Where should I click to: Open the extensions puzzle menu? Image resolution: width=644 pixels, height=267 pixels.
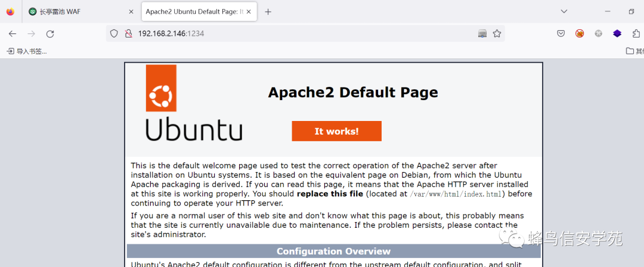tap(636, 34)
